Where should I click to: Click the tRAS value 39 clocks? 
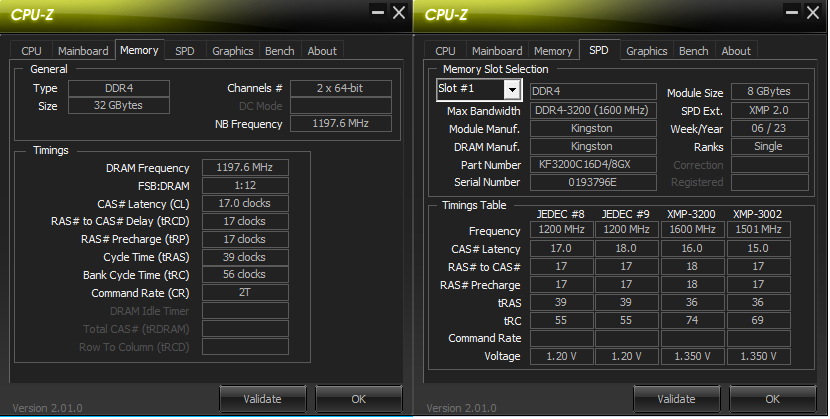[x=245, y=257]
